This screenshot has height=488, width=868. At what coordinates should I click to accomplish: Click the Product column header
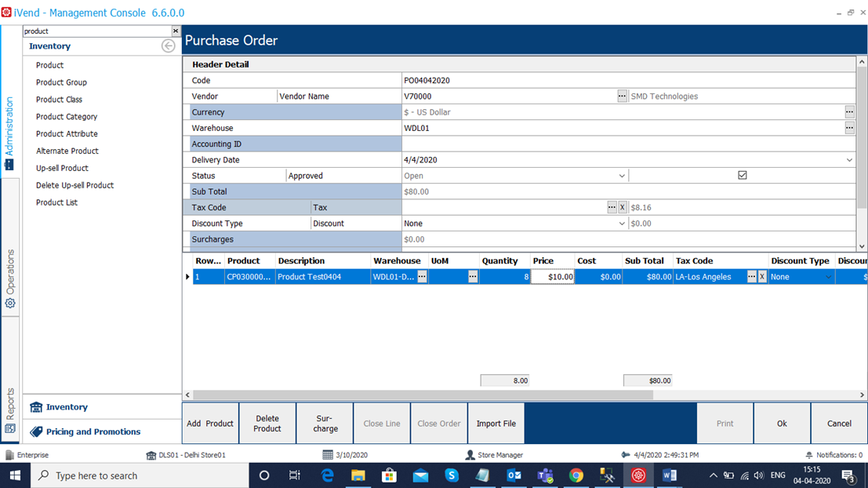click(x=249, y=261)
